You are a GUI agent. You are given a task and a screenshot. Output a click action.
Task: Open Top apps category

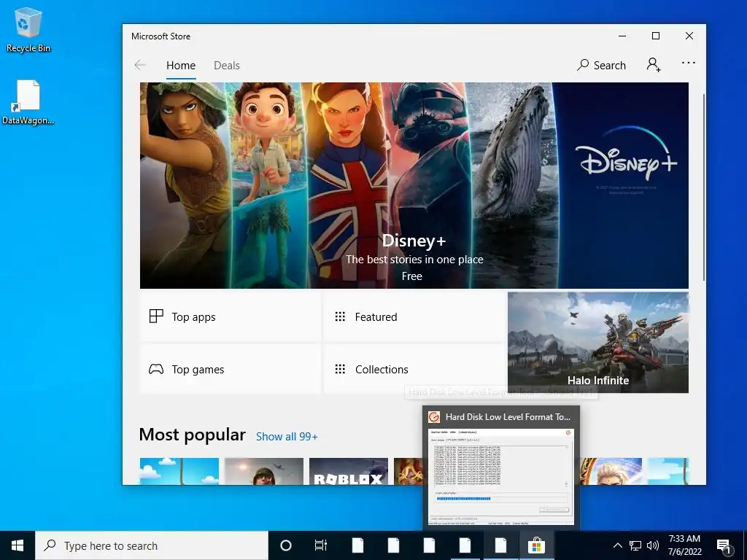pos(230,316)
